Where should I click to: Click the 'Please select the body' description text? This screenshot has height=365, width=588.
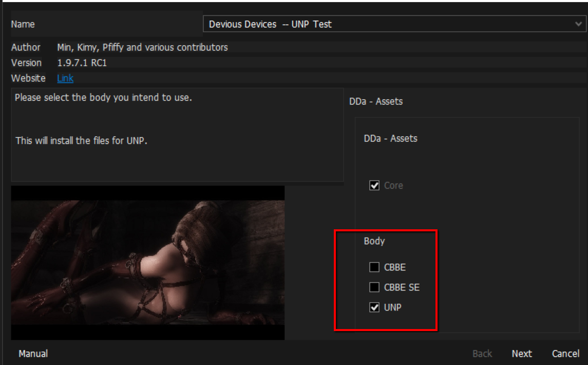[103, 98]
